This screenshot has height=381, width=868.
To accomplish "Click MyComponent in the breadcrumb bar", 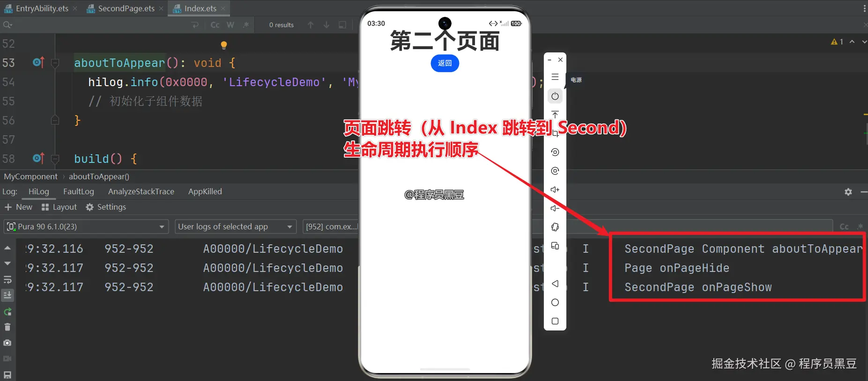I will (31, 176).
